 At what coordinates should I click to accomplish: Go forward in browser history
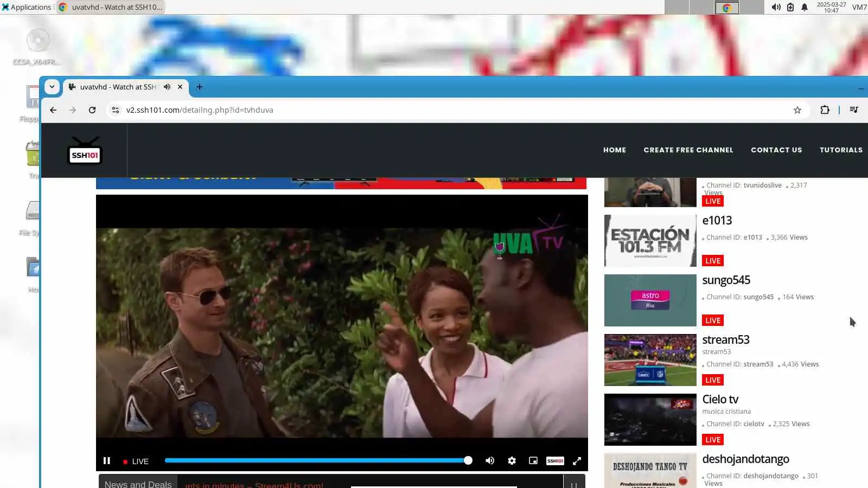tap(73, 110)
